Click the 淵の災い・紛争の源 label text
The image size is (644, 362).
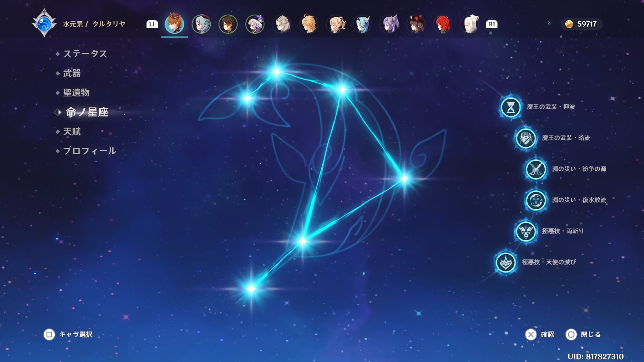coord(579,169)
